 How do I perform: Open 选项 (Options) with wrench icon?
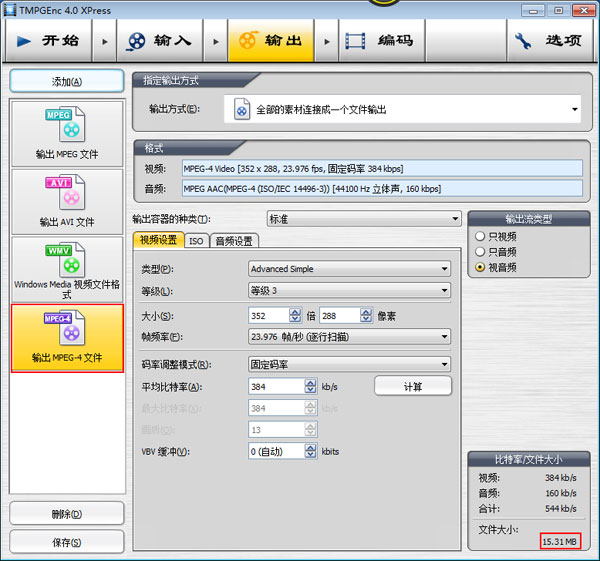point(550,41)
